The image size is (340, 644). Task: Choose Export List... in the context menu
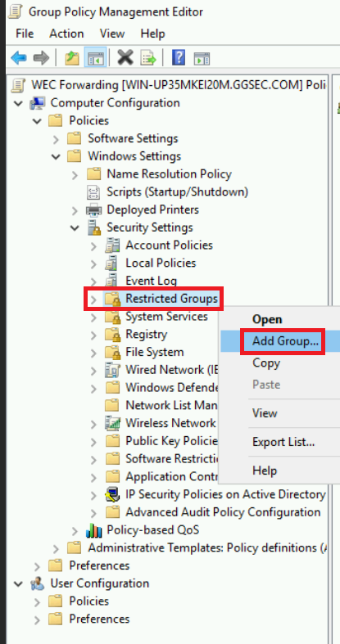tap(280, 442)
